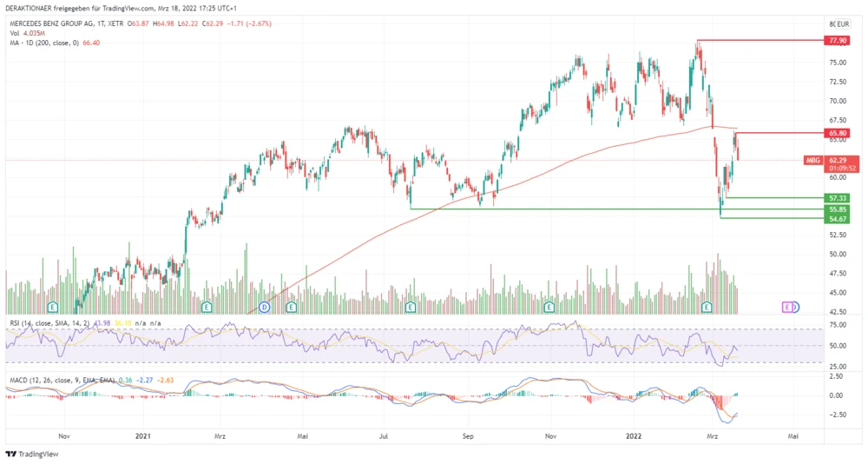868x464 pixels.
Task: Click the purple upcoming earnings E marker
Action: (x=787, y=307)
